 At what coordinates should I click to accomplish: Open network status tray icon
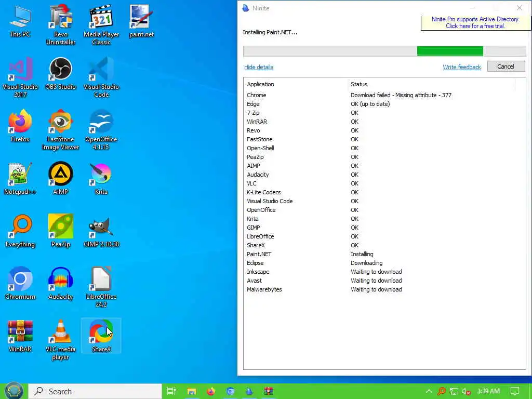(454, 391)
